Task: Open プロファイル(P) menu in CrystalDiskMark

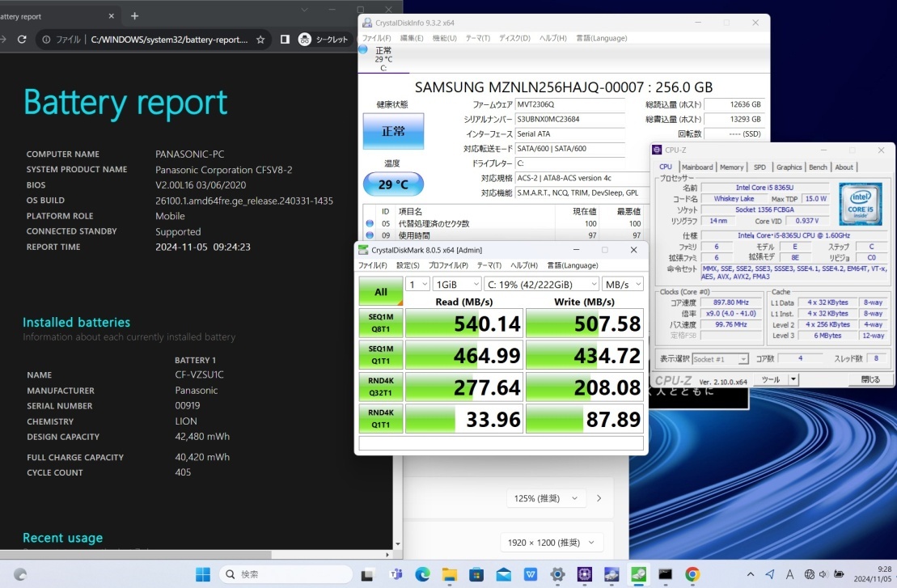Action: pos(448,265)
